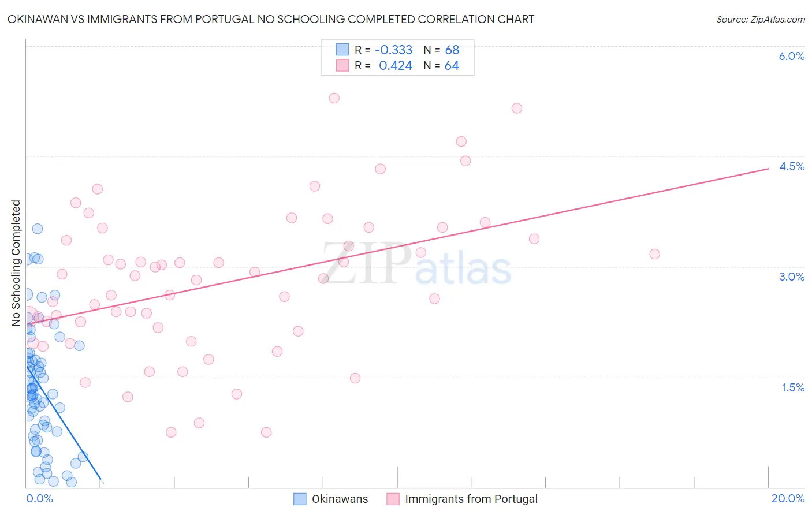Viewport: 812px width, 515px height.
Task: Click the N = 68 value in the legend
Action: click(x=441, y=50)
